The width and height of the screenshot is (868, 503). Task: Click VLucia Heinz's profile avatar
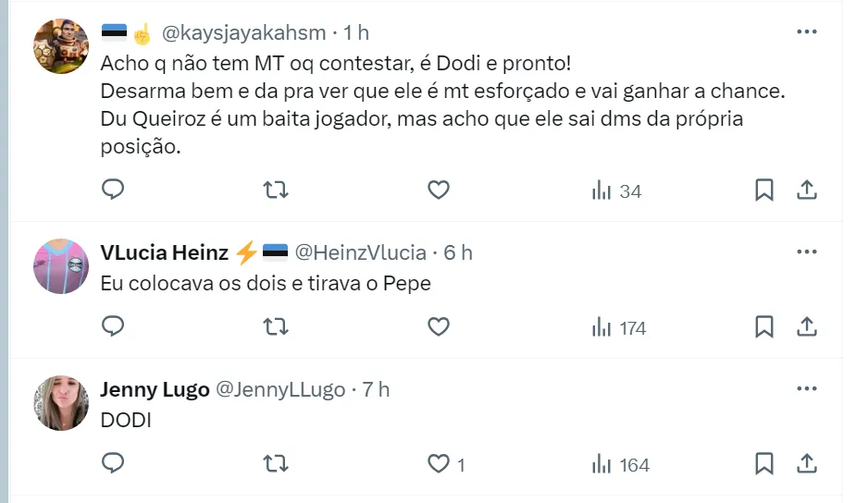coord(61,266)
